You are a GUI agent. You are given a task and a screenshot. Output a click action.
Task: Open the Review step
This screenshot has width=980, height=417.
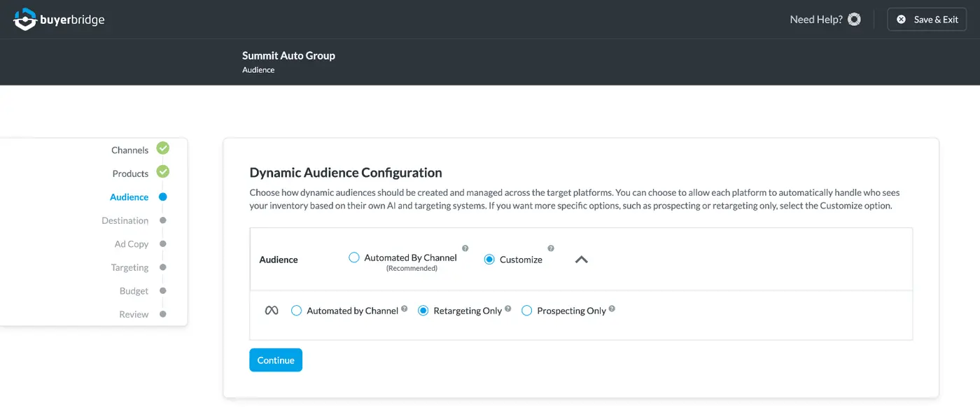134,314
